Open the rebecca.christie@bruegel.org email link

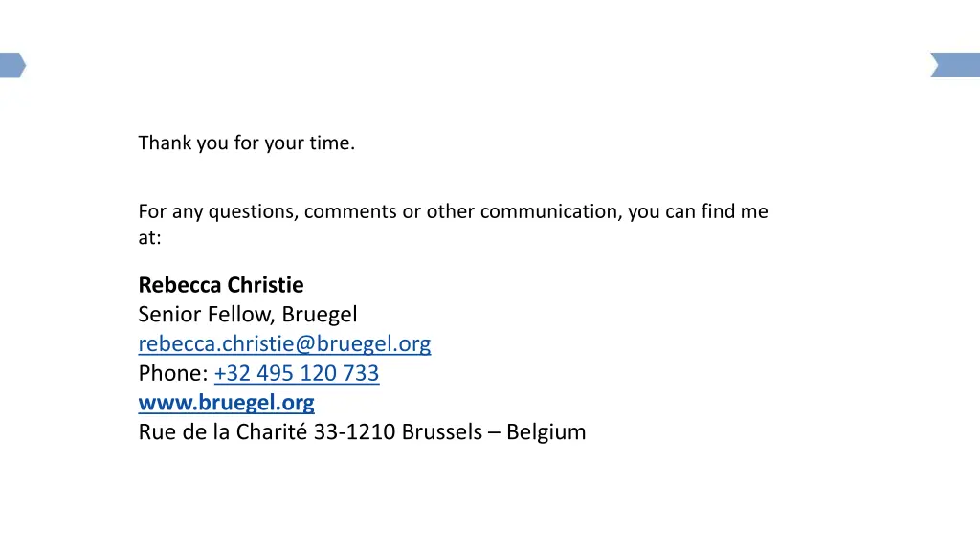point(284,343)
